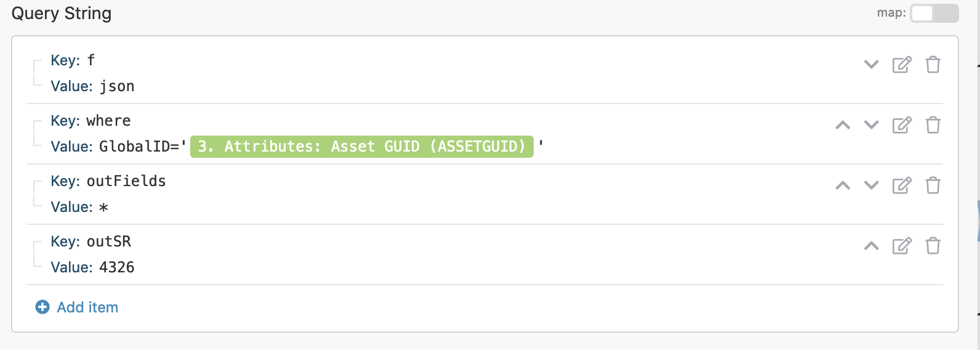This screenshot has height=350, width=980.
Task: Edit the 'outSR' item
Action: [901, 246]
